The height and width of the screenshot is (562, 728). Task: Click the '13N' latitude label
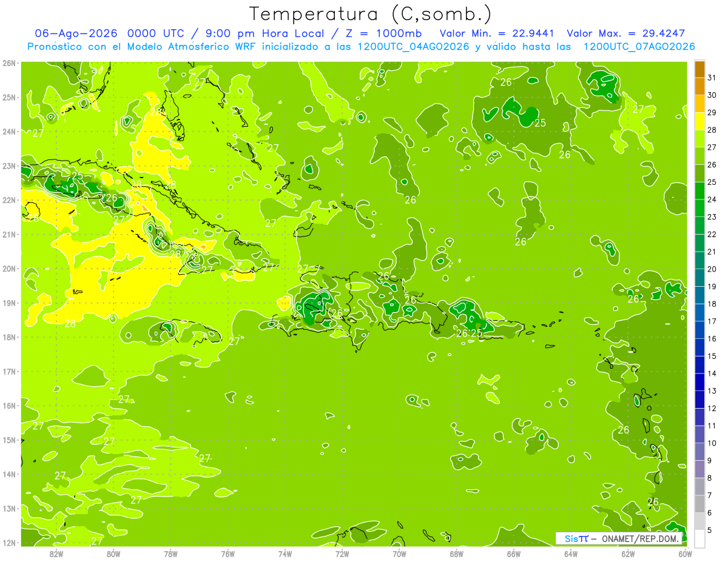click(x=9, y=508)
